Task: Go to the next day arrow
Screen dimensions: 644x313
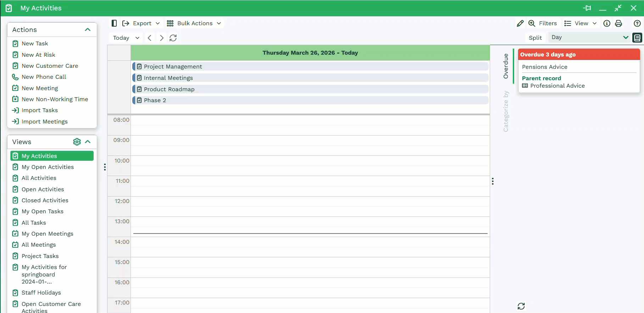Action: tap(162, 38)
